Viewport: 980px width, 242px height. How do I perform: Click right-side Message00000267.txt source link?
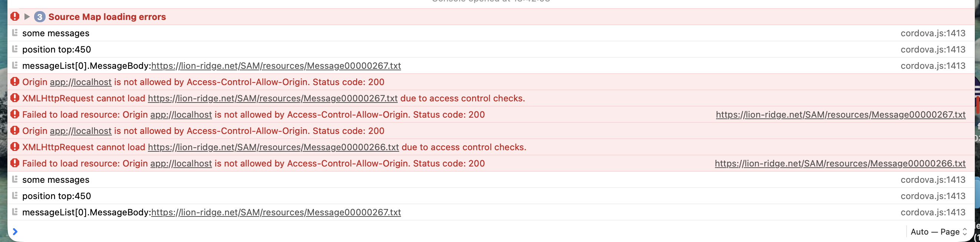840,115
